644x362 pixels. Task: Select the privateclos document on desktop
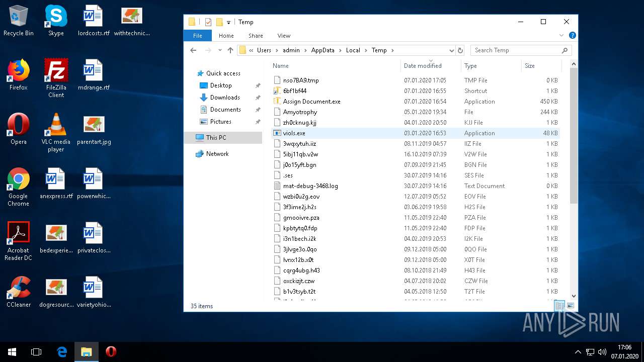pos(94,238)
